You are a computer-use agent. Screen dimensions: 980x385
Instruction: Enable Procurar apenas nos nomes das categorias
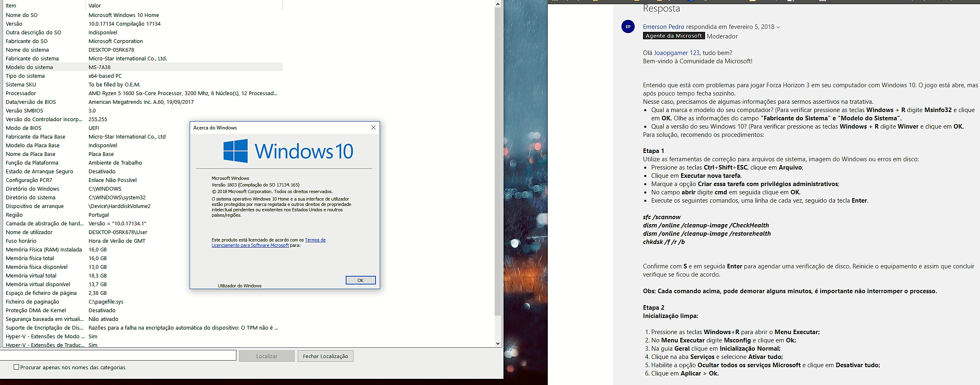tap(17, 367)
